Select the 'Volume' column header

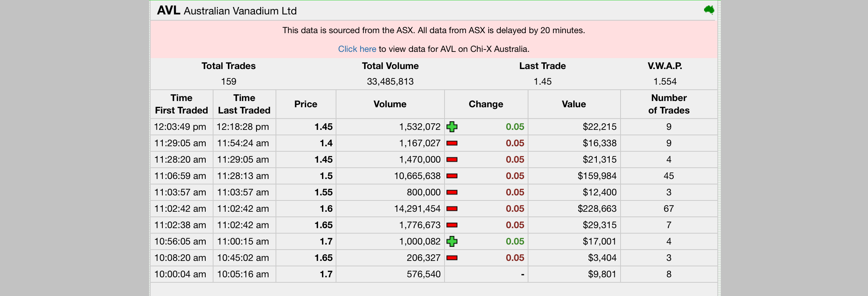tap(390, 104)
